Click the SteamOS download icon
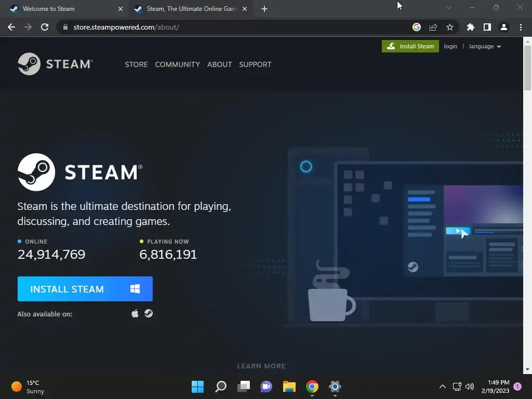Image resolution: width=532 pixels, height=399 pixels. click(x=149, y=313)
